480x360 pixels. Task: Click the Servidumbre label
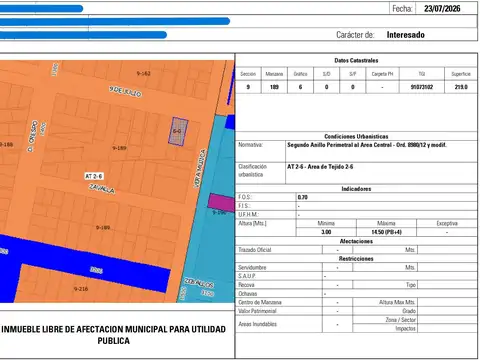(252, 267)
